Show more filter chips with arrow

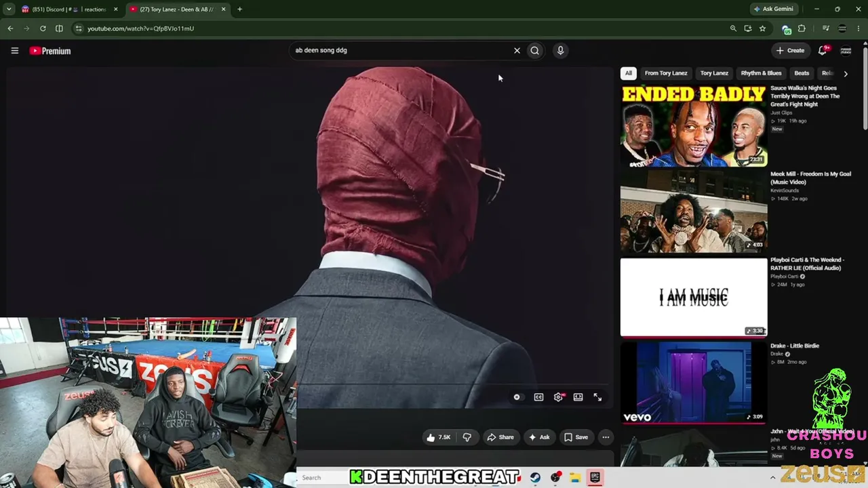(846, 73)
